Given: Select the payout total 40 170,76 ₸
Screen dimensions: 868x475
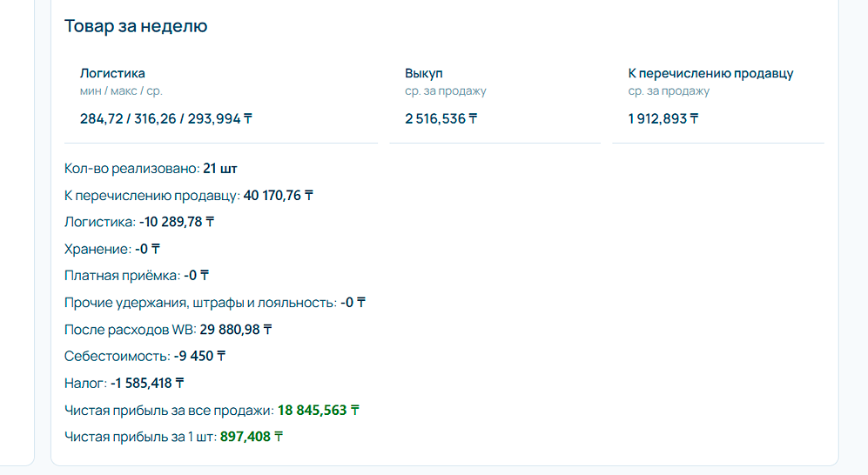Looking at the screenshot, I should [x=278, y=195].
